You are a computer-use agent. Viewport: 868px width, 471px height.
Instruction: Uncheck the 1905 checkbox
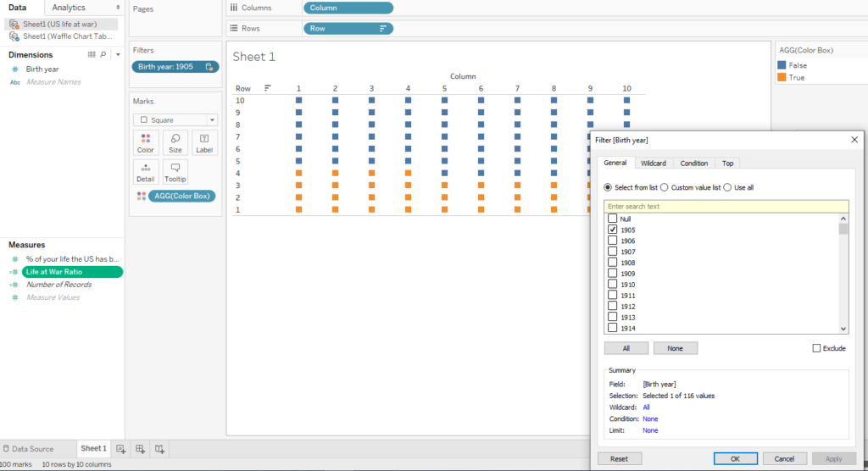coord(612,230)
